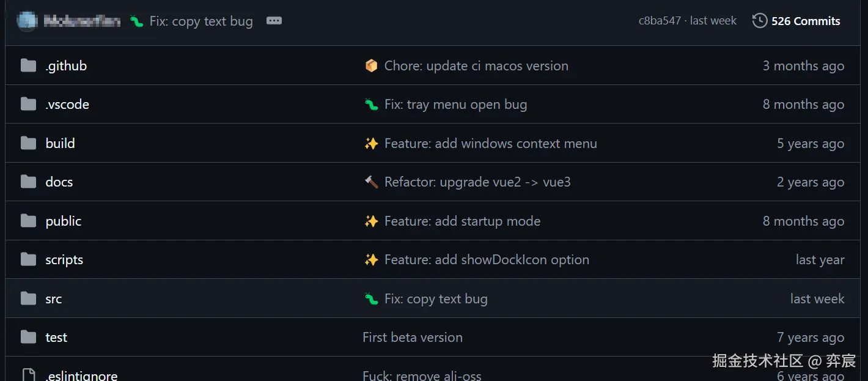
Task: Open the test folder
Action: [56, 338]
